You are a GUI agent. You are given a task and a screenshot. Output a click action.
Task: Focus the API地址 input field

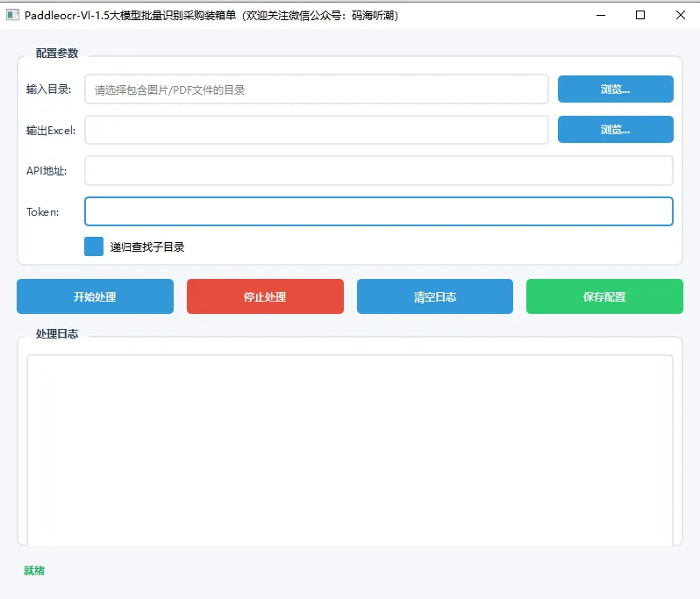coord(379,170)
